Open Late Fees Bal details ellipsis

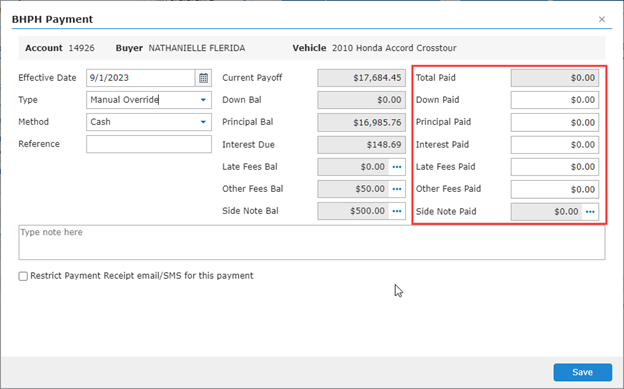pos(397,167)
